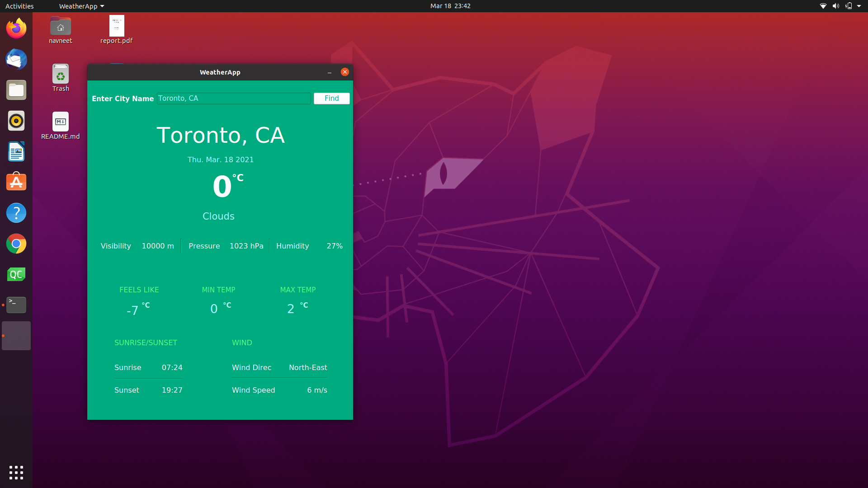Click the sunrise time 07:24
Screen dimensions: 868x488
click(172, 367)
